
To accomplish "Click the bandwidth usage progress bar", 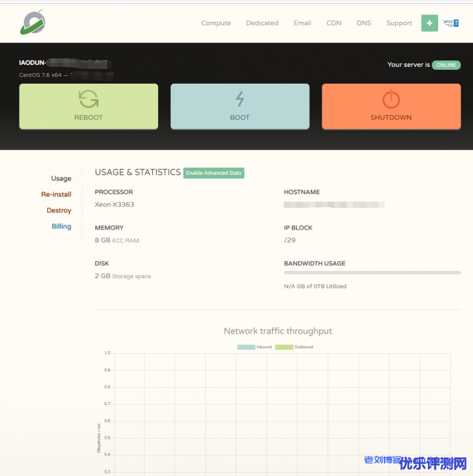I will tap(372, 273).
